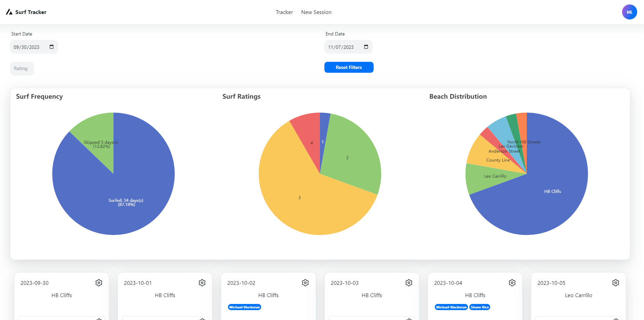
Task: Select the Surfed 34 days blue pie slice
Action: [126, 202]
